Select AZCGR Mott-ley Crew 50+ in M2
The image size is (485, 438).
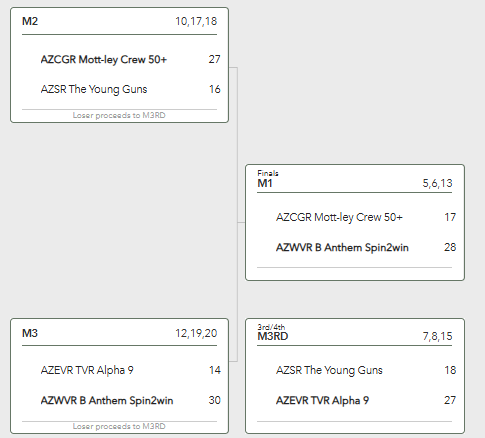tap(104, 59)
